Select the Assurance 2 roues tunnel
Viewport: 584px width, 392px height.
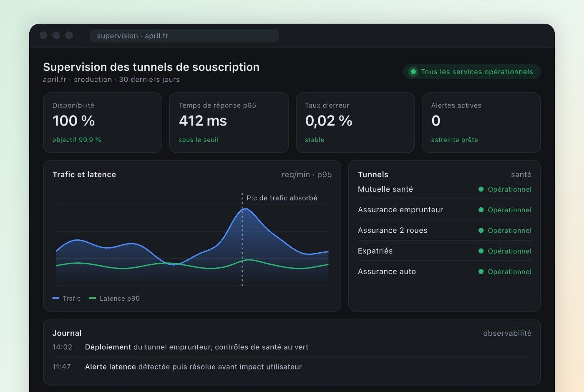[x=445, y=230]
